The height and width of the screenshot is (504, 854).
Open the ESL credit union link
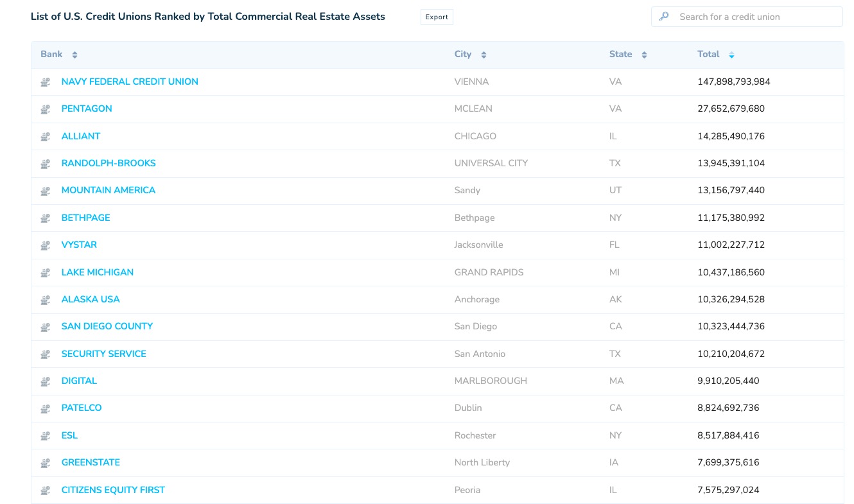(69, 435)
